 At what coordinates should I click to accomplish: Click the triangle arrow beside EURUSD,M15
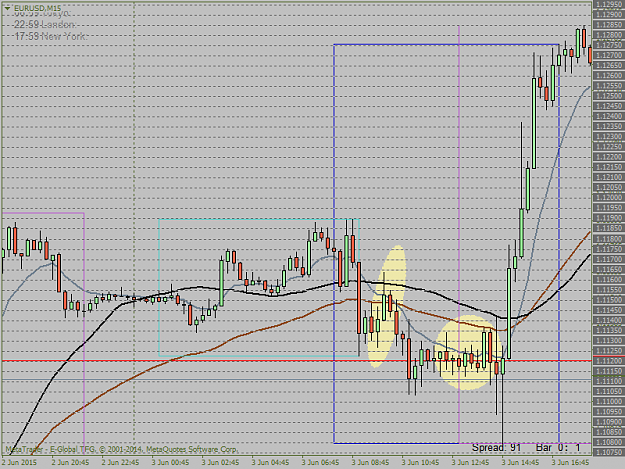point(7,8)
